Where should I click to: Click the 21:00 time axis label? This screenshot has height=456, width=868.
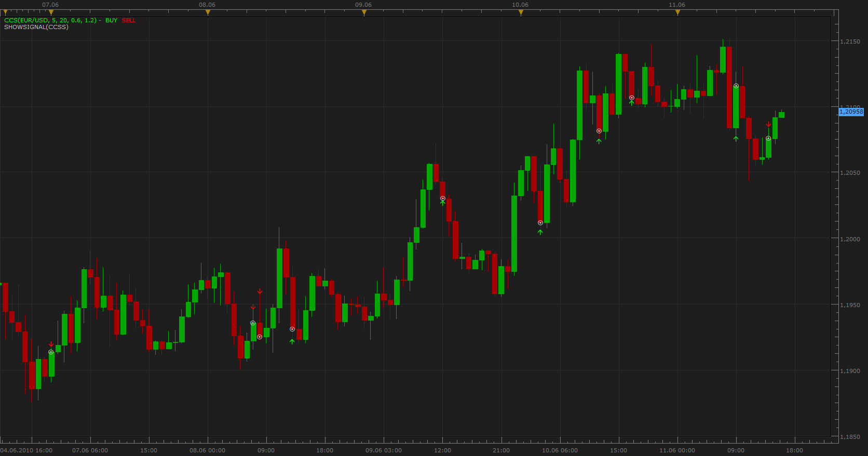501,450
